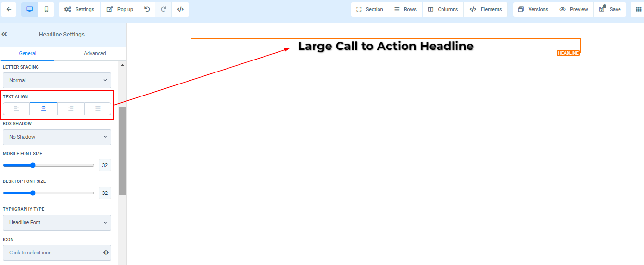Open the Elements menu
Viewport: 644px width, 265px height.
(x=486, y=9)
